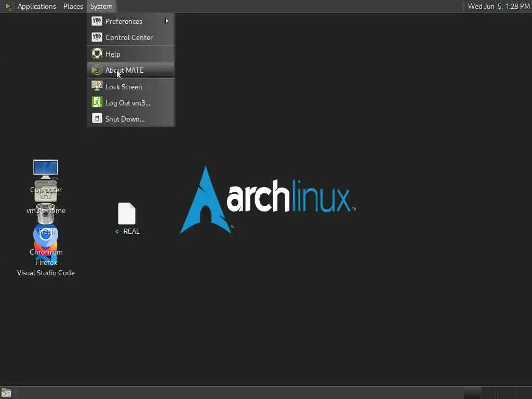
Task: Switch to the third workspace in the switcher
Action: coord(507,393)
